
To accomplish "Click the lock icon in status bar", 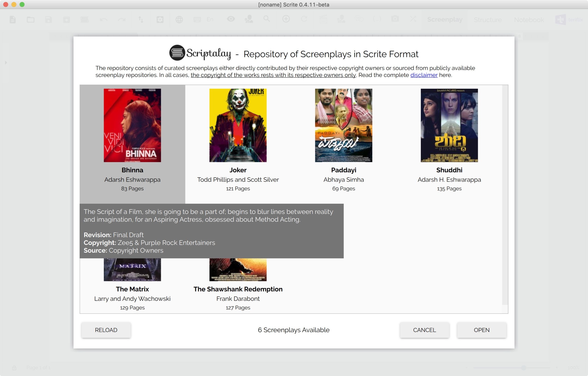I will 14,368.
